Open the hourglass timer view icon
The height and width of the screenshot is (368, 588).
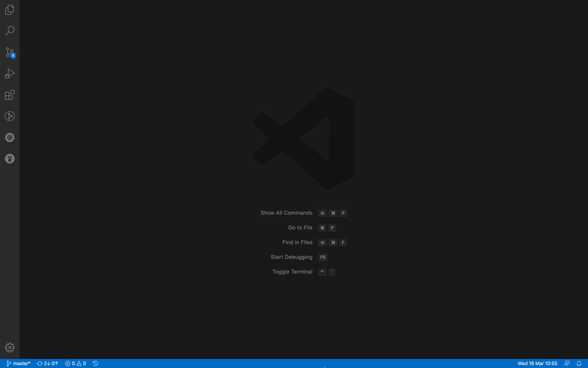(x=10, y=159)
